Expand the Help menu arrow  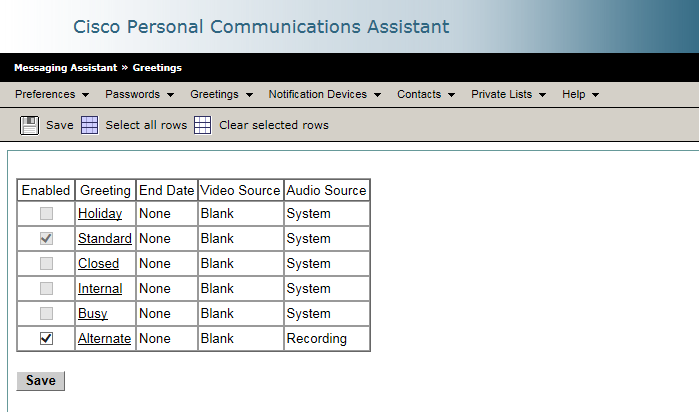[x=595, y=95]
